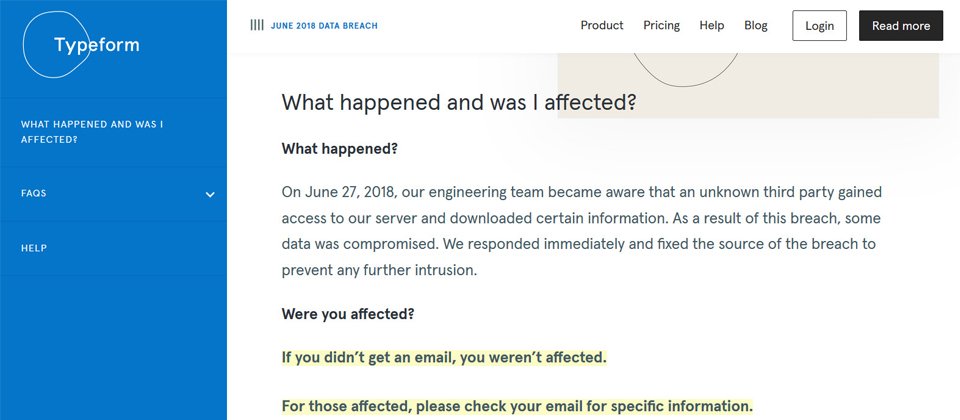Visit the Blog link
The image size is (960, 420).
point(756,25)
